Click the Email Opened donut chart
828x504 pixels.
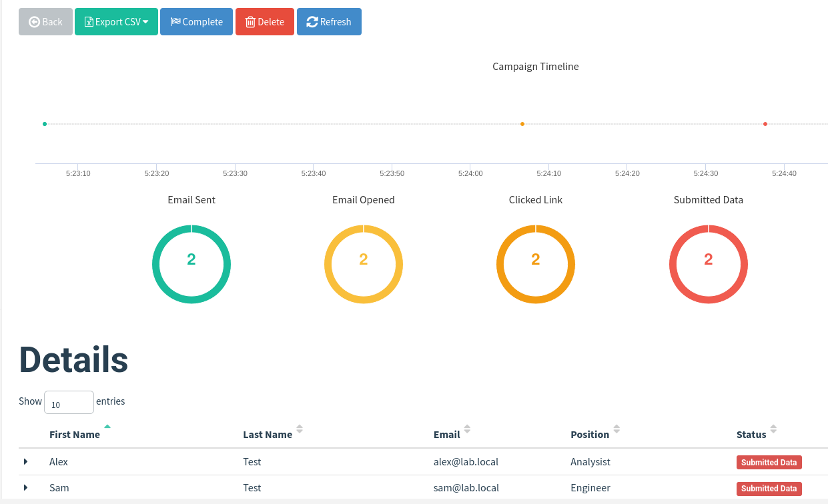pos(364,265)
